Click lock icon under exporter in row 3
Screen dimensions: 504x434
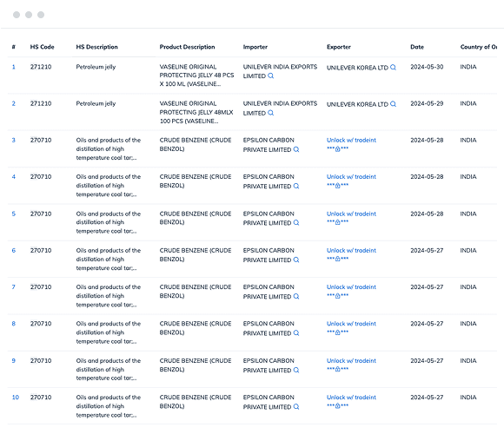337,149
